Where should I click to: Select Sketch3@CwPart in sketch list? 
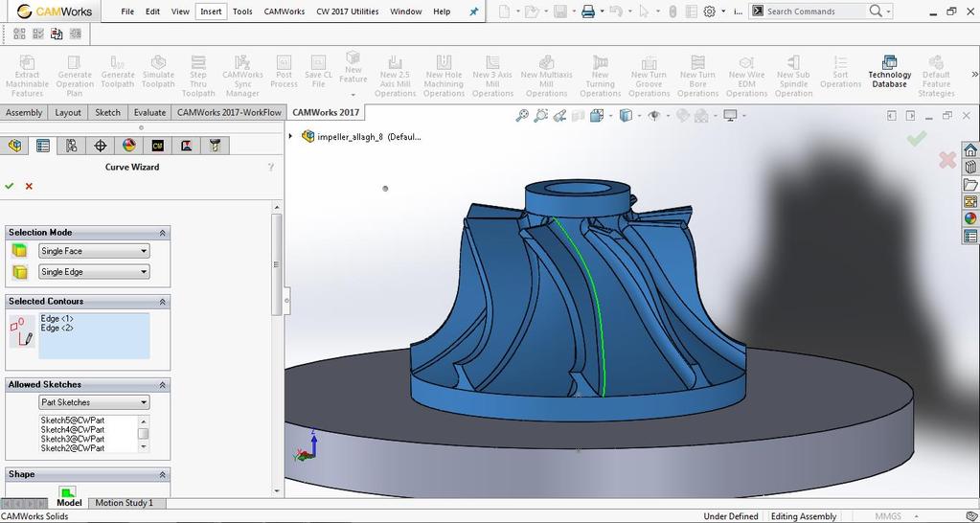click(x=73, y=440)
